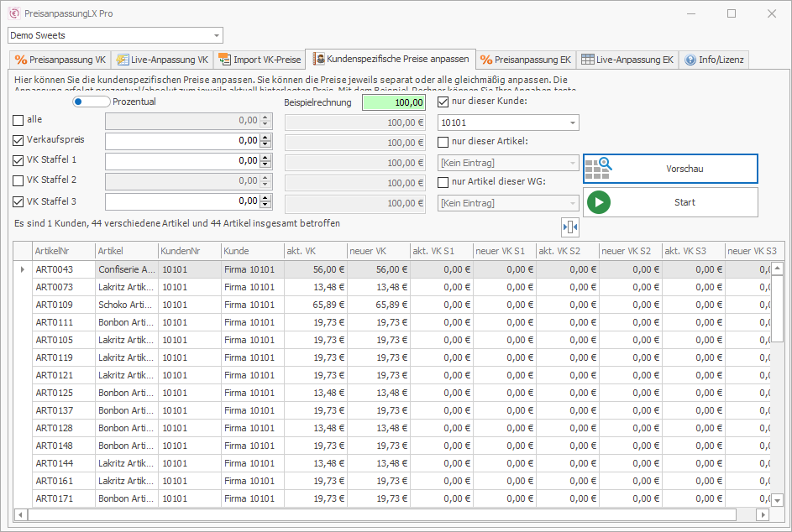This screenshot has height=532, width=792.
Task: Click the horizontal scrollbar below the table
Action: coord(378,514)
